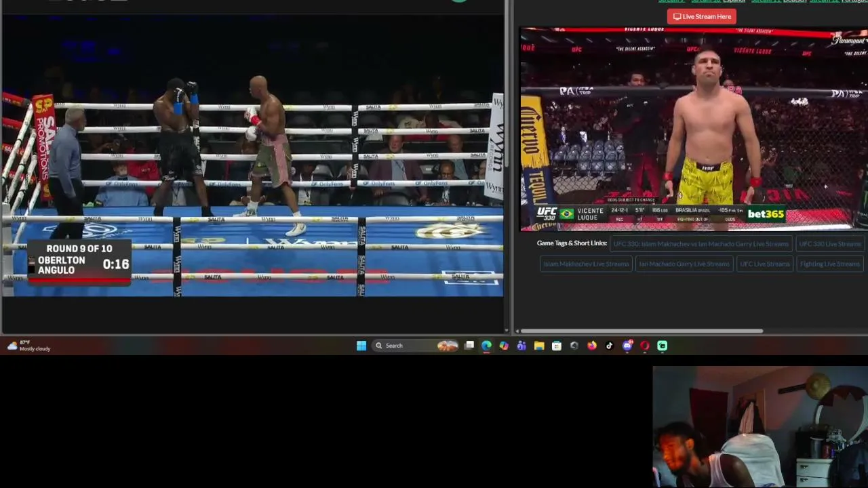The width and height of the screenshot is (868, 488).
Task: Click the red Live Stream Here button
Action: [x=702, y=16]
